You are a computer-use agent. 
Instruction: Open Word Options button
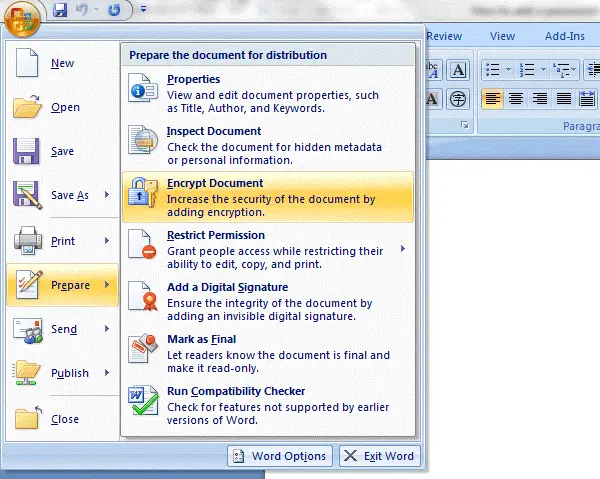click(x=280, y=456)
